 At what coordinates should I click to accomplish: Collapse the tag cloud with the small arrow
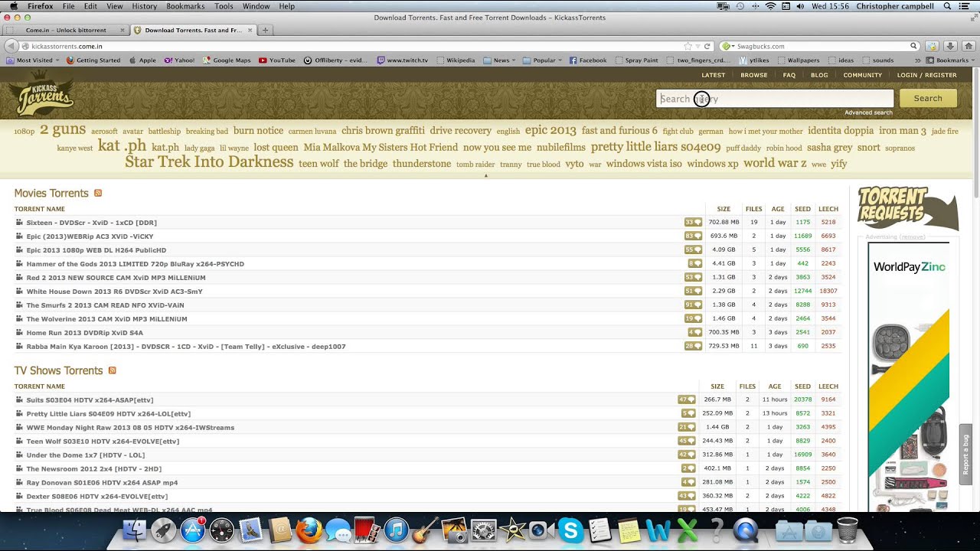(485, 175)
